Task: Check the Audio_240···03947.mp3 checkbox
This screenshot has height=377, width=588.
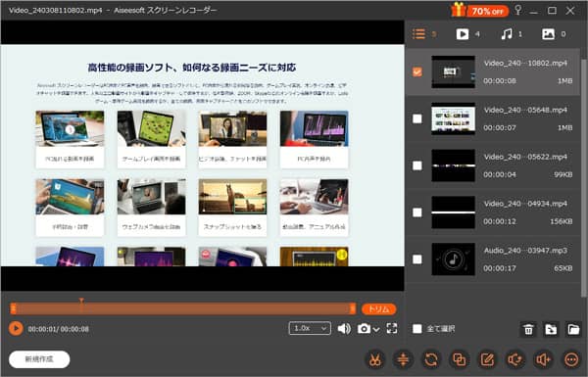Action: [417, 259]
